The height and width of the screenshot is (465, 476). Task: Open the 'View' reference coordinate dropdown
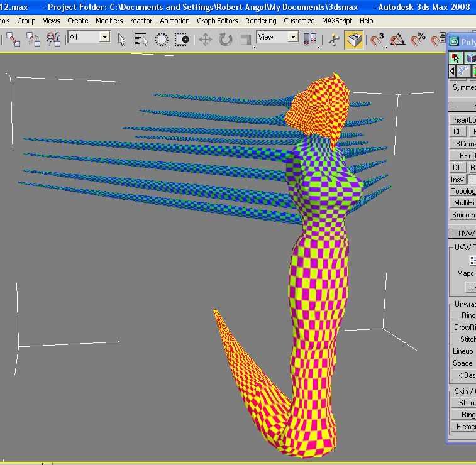click(x=292, y=37)
